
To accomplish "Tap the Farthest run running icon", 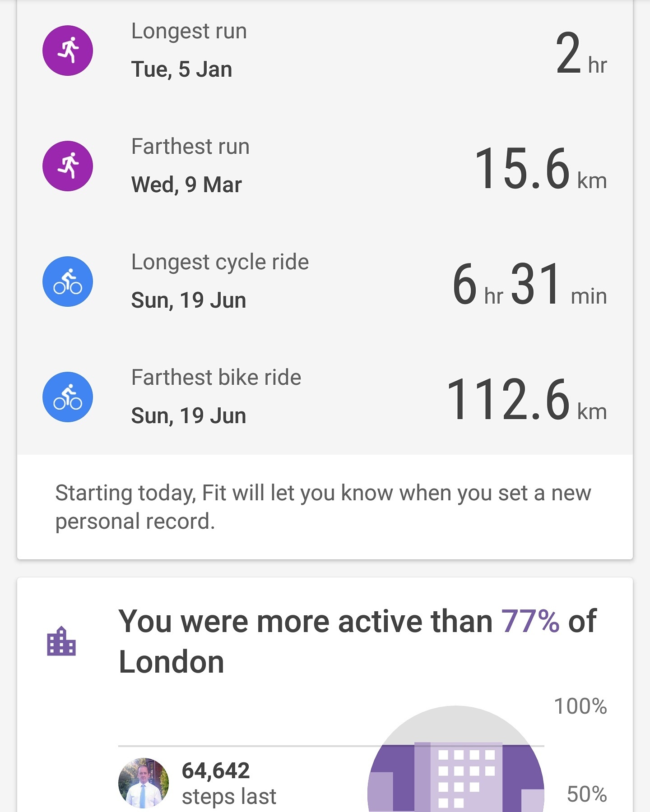I will tap(68, 166).
